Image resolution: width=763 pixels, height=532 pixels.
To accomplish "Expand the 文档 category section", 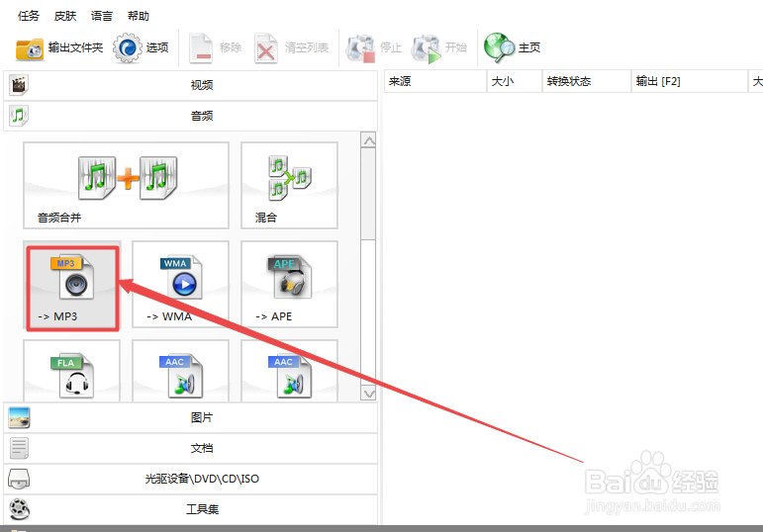I will [x=191, y=448].
